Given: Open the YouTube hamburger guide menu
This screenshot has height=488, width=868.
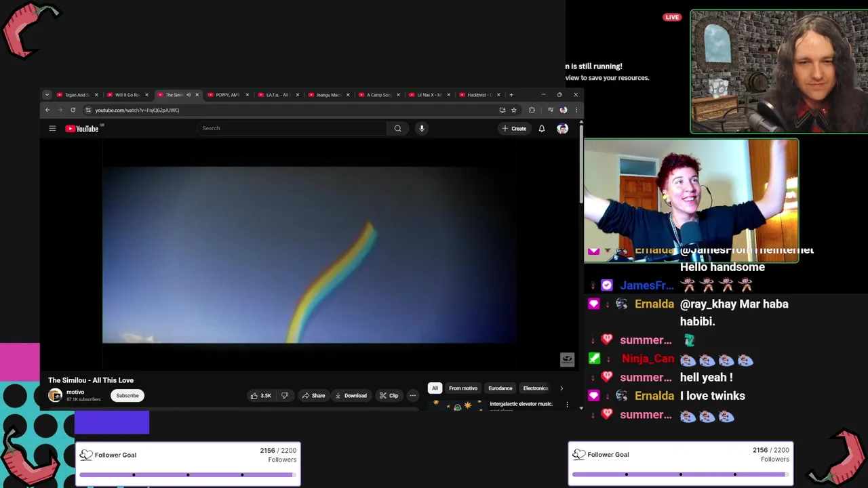Looking at the screenshot, I should click(x=52, y=128).
